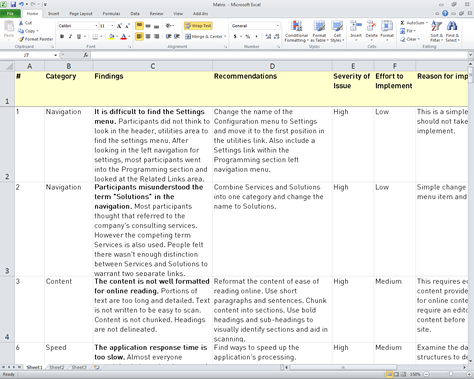Toggle left text alignment
Viewport: 474px width, 379px height.
[139, 36]
